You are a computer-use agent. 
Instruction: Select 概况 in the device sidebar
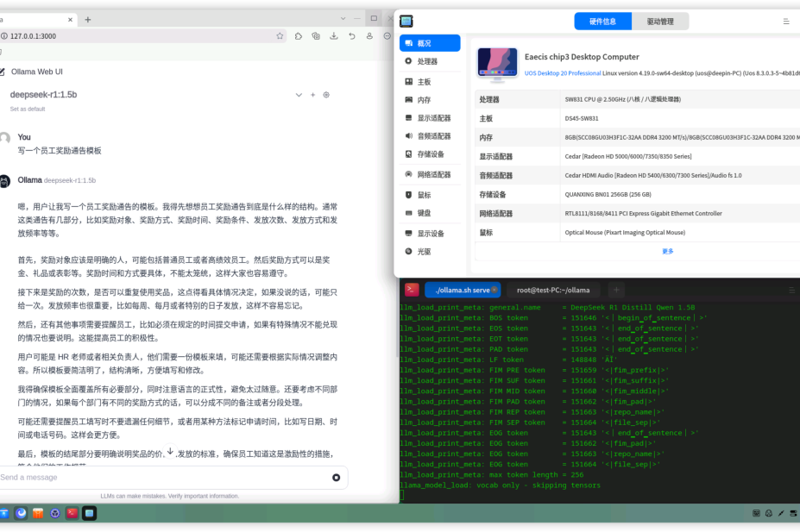pos(430,43)
